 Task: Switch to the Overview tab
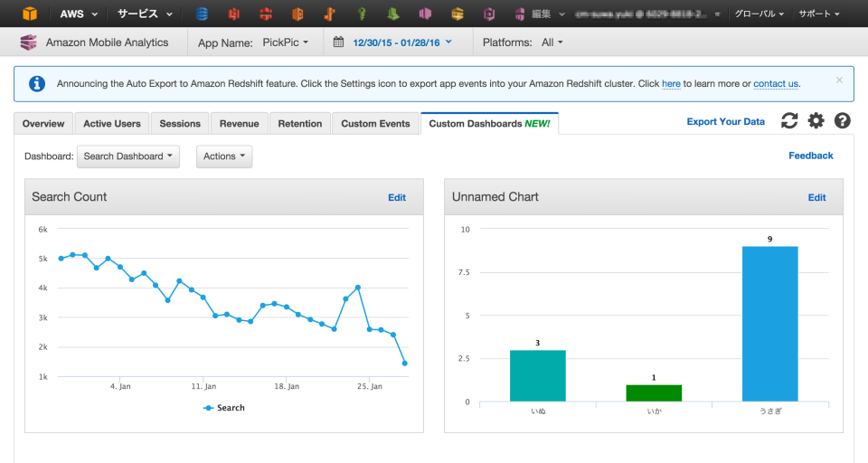43,124
